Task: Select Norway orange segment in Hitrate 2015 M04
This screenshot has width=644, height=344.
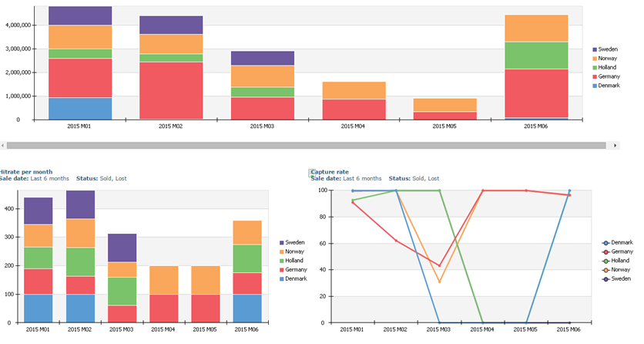Action: 164,280
